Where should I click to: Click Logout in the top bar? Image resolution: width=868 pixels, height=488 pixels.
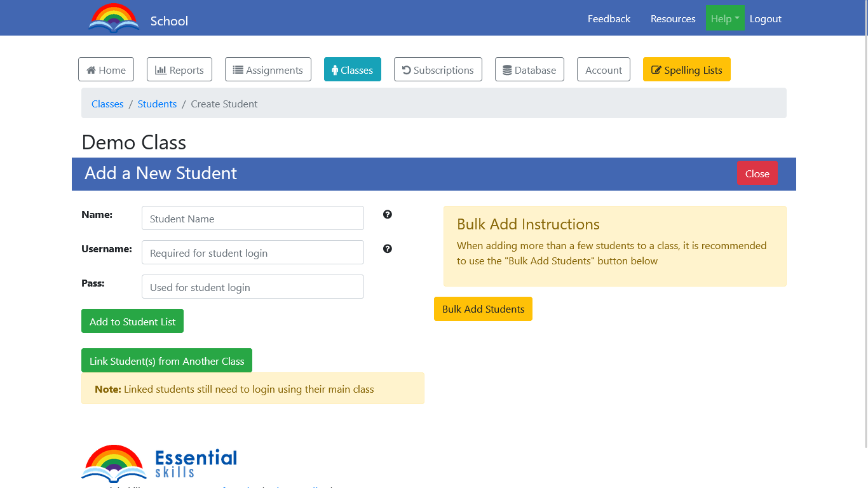point(766,18)
